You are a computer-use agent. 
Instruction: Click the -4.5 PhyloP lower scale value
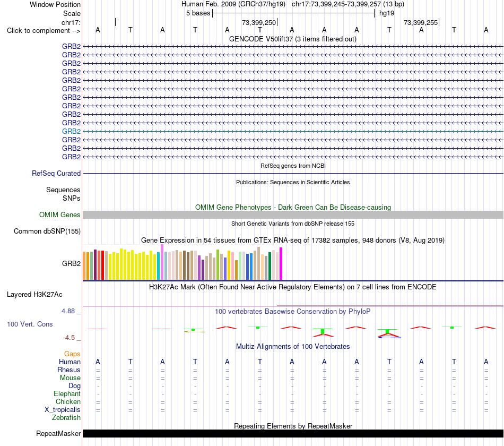click(x=69, y=338)
